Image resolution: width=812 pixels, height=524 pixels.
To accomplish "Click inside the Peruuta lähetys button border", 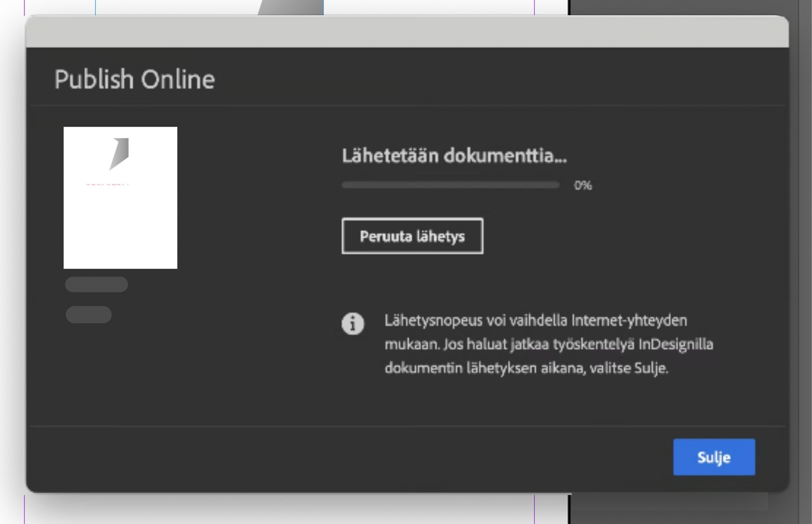I will pos(412,236).
